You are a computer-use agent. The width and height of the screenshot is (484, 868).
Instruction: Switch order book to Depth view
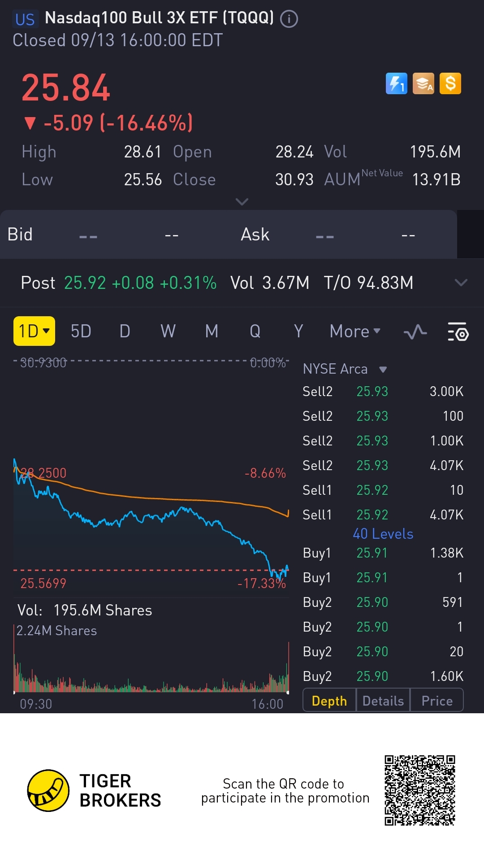pos(329,701)
